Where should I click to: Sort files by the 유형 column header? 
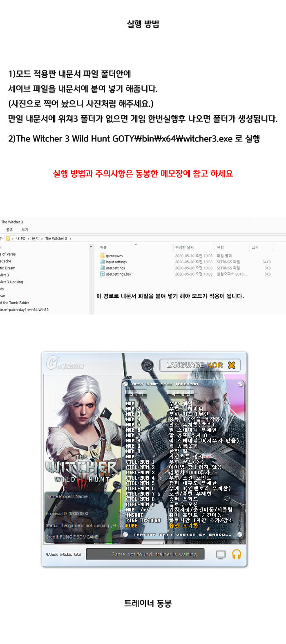tap(220, 247)
